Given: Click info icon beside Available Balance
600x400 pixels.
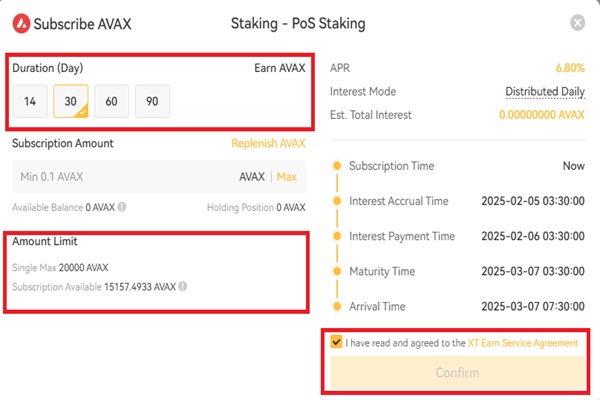Looking at the screenshot, I should (x=122, y=207).
